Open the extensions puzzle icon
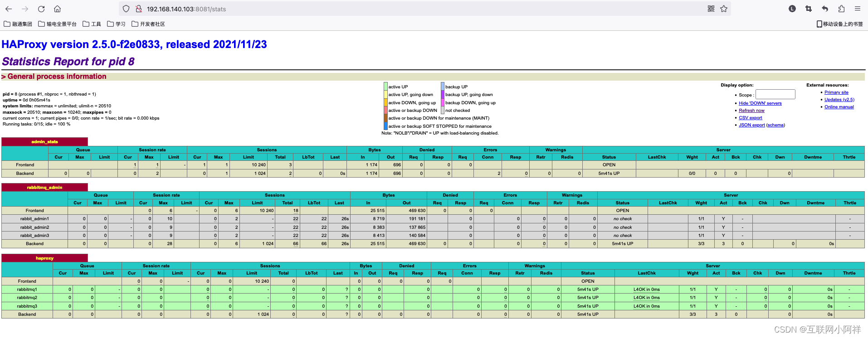Viewport: 868px width, 338px height. coord(841,9)
